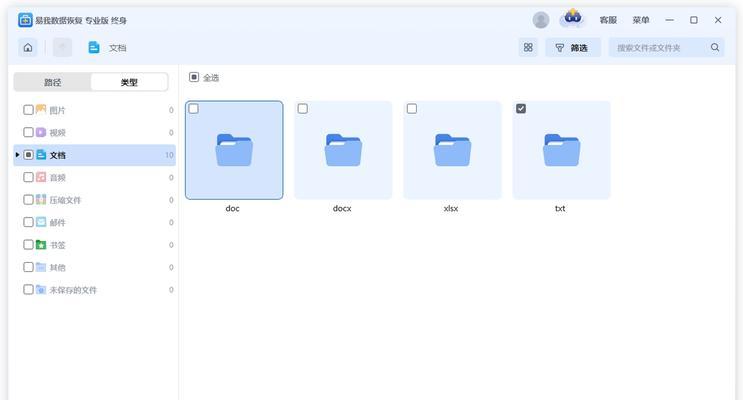Select the 图片 picture icon in sidebar

41,109
